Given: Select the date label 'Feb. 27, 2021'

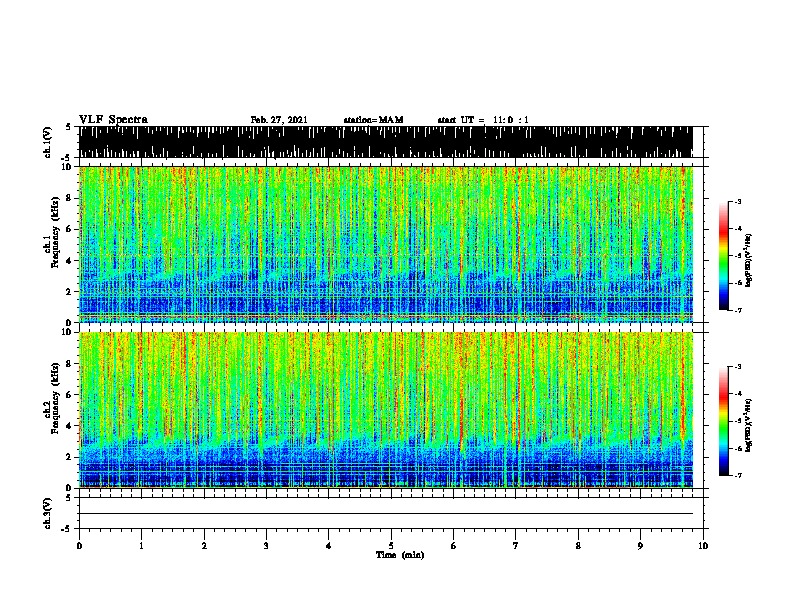Looking at the screenshot, I should pyautogui.click(x=279, y=120).
